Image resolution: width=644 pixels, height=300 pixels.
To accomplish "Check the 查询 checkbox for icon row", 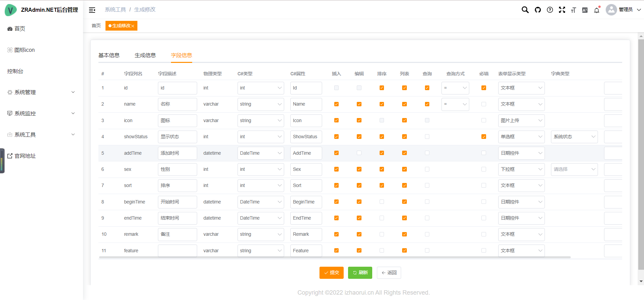I will [x=427, y=120].
